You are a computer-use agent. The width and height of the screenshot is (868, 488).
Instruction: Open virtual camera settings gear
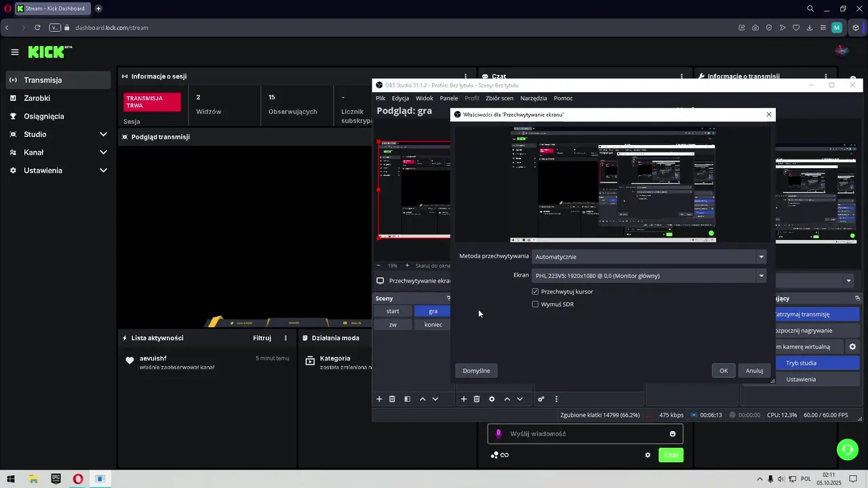coord(853,346)
